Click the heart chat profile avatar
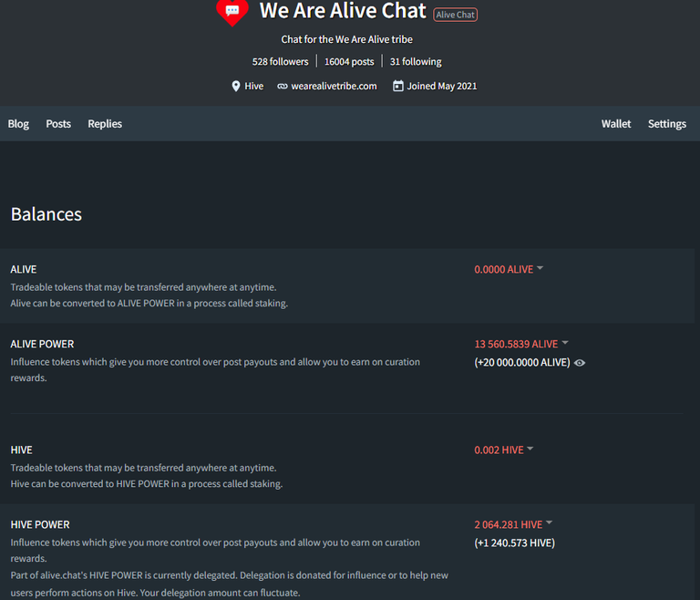Image resolution: width=700 pixels, height=600 pixels. 232,13
